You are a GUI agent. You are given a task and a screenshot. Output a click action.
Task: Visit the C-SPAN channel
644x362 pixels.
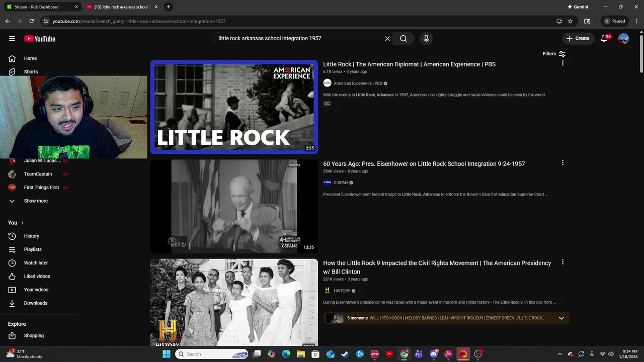(x=340, y=183)
